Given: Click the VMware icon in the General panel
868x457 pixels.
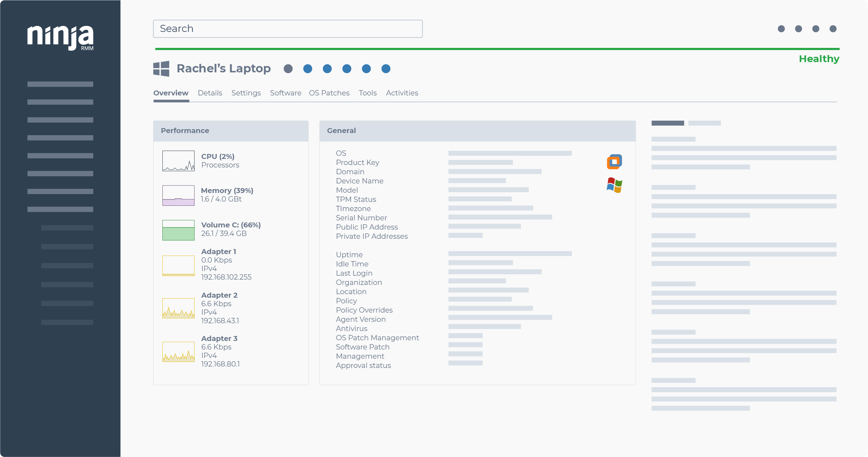Looking at the screenshot, I should click(x=614, y=162).
